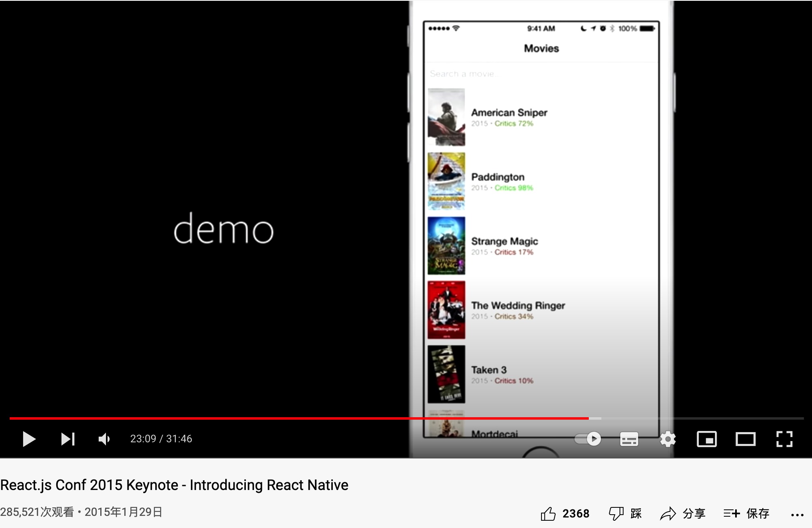Click the play button

coord(29,439)
